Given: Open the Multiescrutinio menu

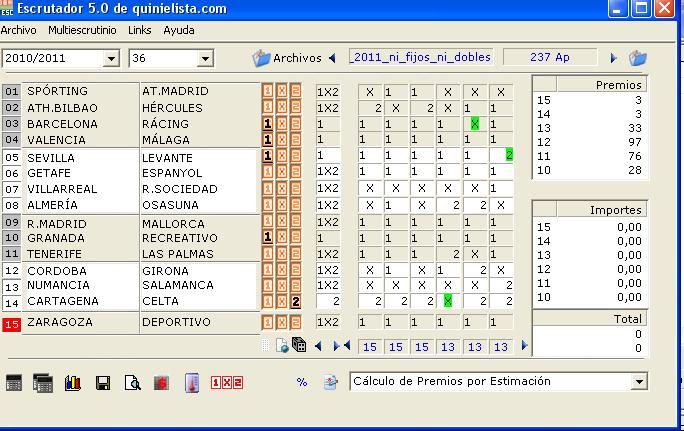Looking at the screenshot, I should pos(82,30).
